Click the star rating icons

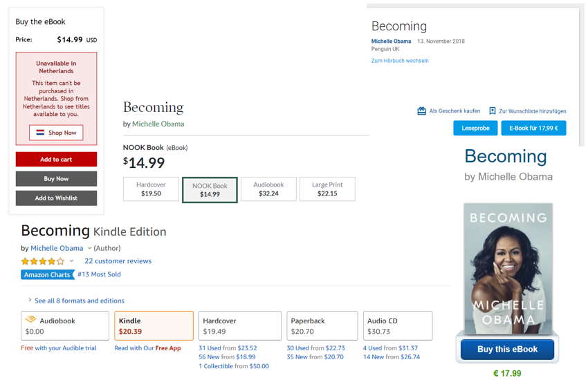point(42,261)
